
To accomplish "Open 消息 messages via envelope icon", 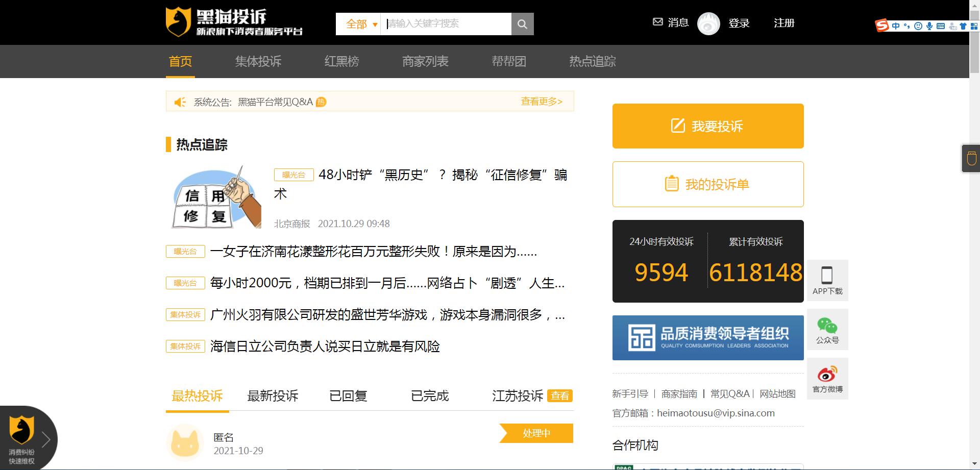I will pyautogui.click(x=657, y=22).
